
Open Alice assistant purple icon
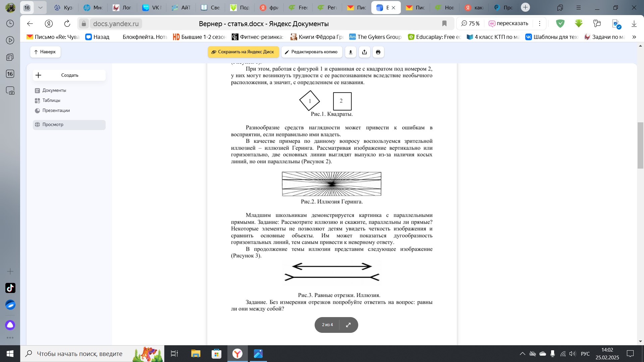(x=10, y=325)
